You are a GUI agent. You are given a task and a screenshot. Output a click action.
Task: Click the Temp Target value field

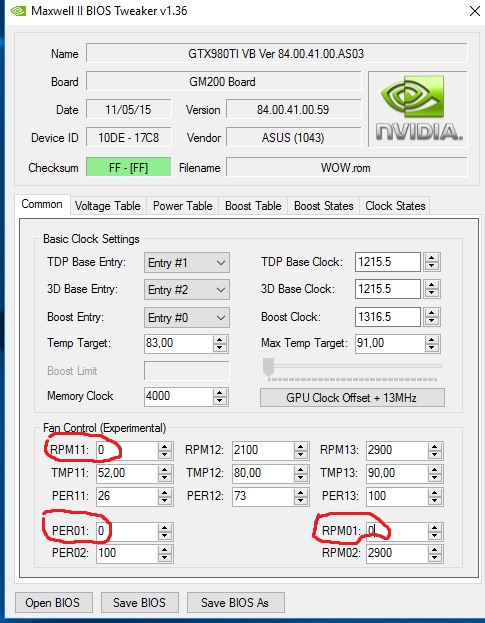178,343
